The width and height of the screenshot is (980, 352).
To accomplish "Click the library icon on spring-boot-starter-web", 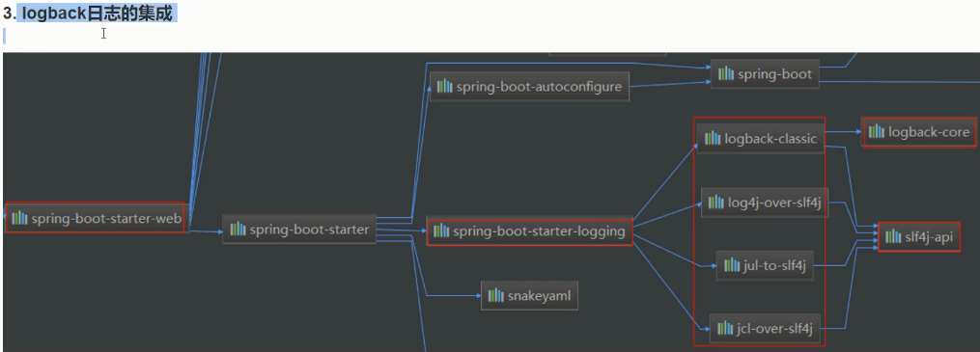I will 20,219.
